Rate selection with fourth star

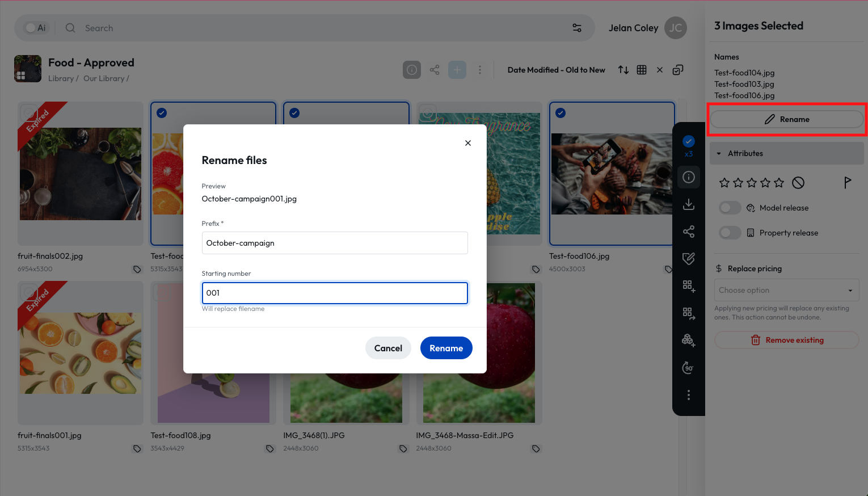(x=765, y=183)
